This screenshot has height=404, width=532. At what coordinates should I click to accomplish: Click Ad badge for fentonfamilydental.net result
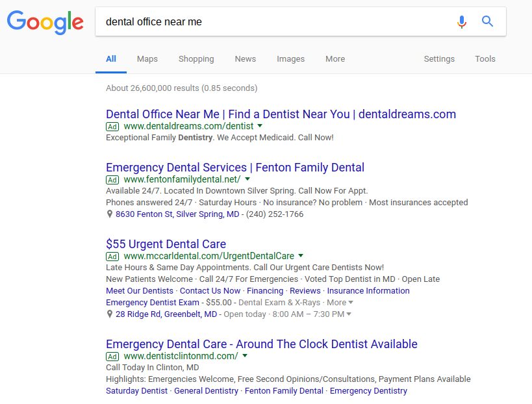click(112, 180)
